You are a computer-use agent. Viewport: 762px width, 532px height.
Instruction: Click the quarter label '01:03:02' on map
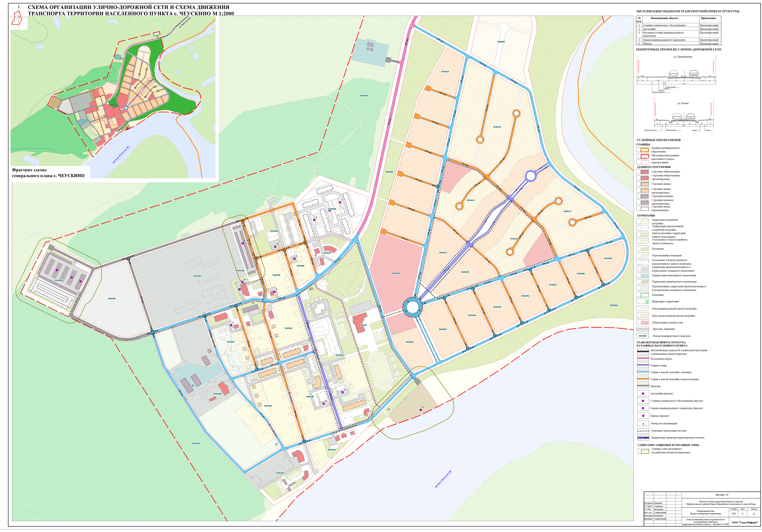(x=111, y=299)
